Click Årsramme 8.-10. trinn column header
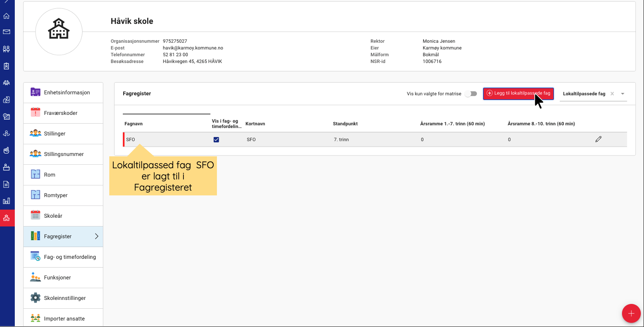 [x=541, y=124]
